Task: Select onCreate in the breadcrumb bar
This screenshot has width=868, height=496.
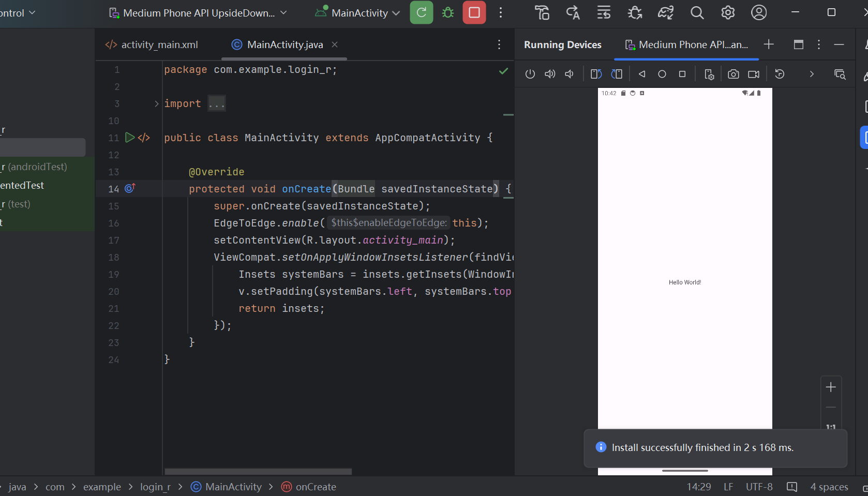Action: (315, 487)
